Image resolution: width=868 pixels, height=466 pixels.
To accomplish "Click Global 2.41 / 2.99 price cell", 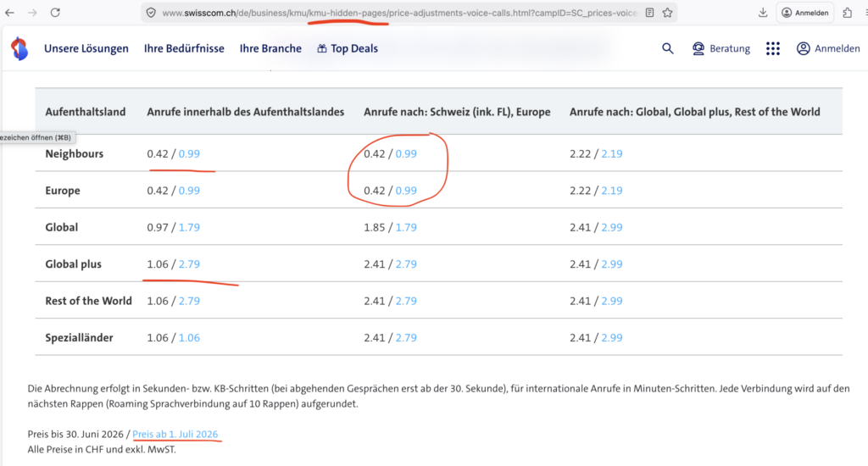I will pyautogui.click(x=596, y=227).
